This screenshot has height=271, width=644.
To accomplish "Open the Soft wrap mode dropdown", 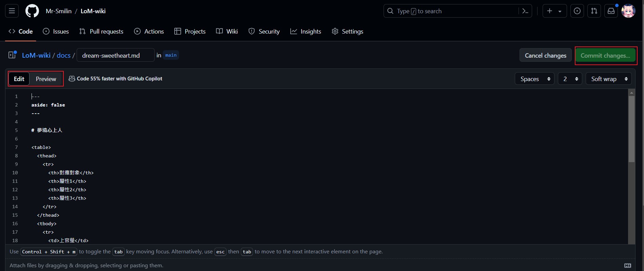I will tap(608, 79).
